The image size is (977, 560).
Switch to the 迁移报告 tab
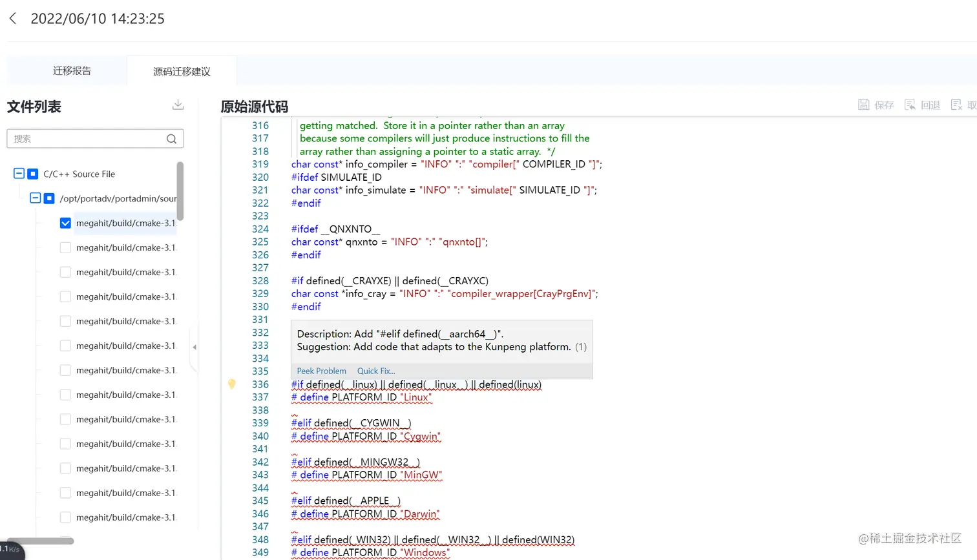[x=71, y=71]
